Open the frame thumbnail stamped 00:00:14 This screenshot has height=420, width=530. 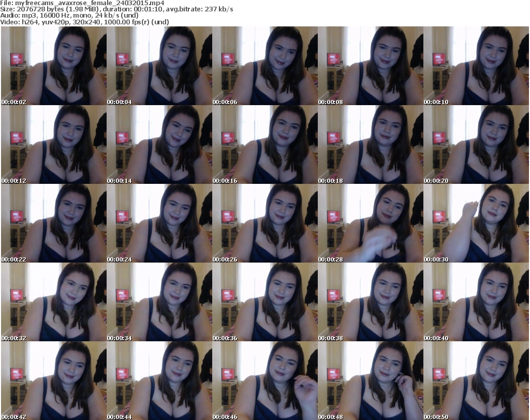click(159, 144)
